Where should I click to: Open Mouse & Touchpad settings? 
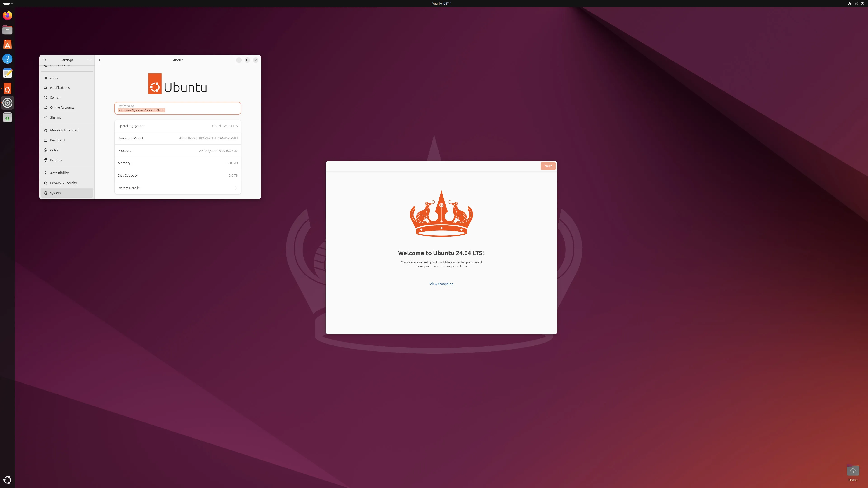pyautogui.click(x=64, y=130)
